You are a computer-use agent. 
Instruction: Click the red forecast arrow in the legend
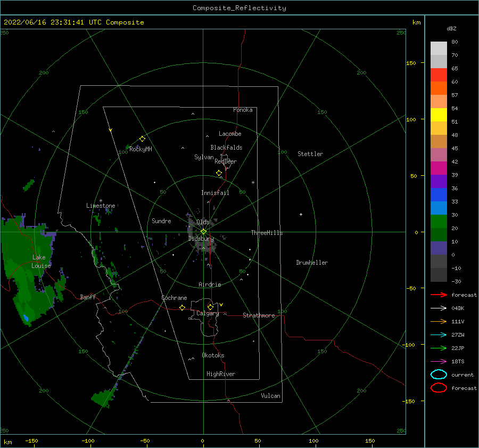click(439, 295)
